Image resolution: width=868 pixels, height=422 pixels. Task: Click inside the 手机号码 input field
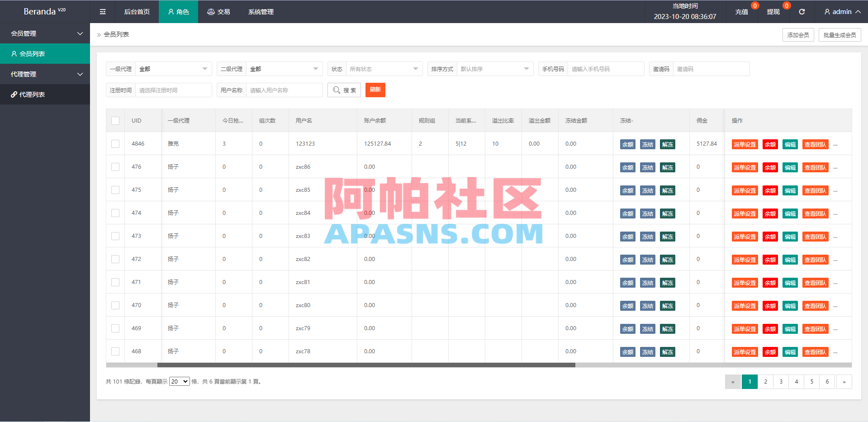click(606, 69)
